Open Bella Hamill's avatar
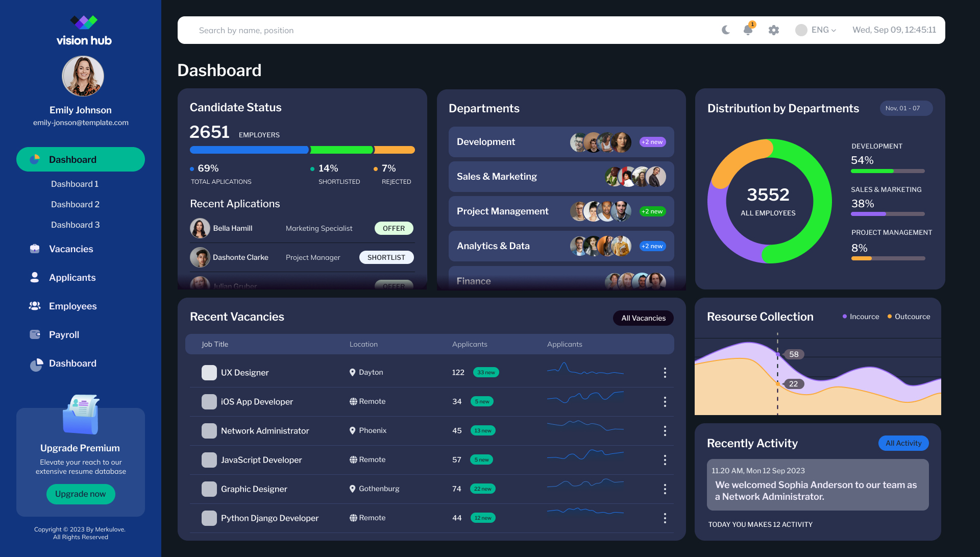The image size is (980, 557). tap(200, 228)
